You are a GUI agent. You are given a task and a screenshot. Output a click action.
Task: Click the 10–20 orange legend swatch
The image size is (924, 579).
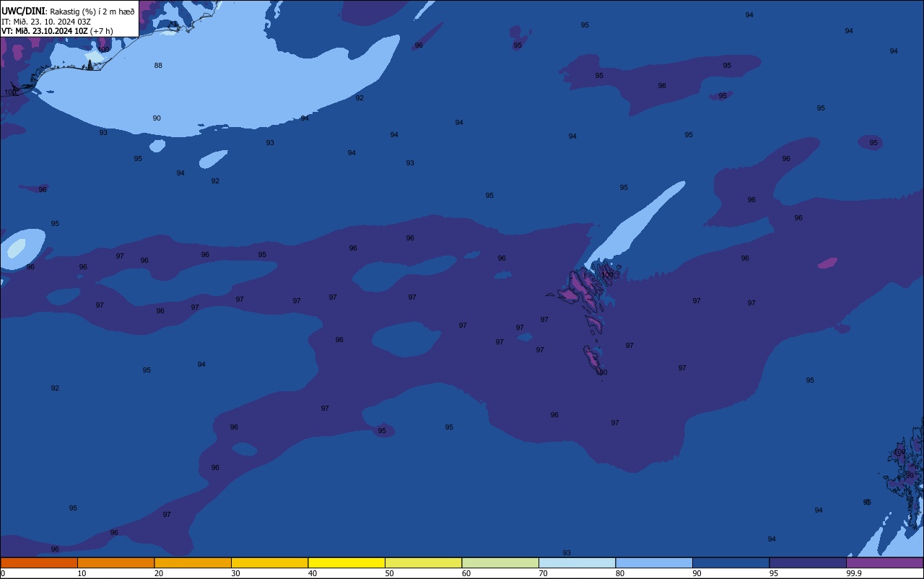[x=115, y=562]
